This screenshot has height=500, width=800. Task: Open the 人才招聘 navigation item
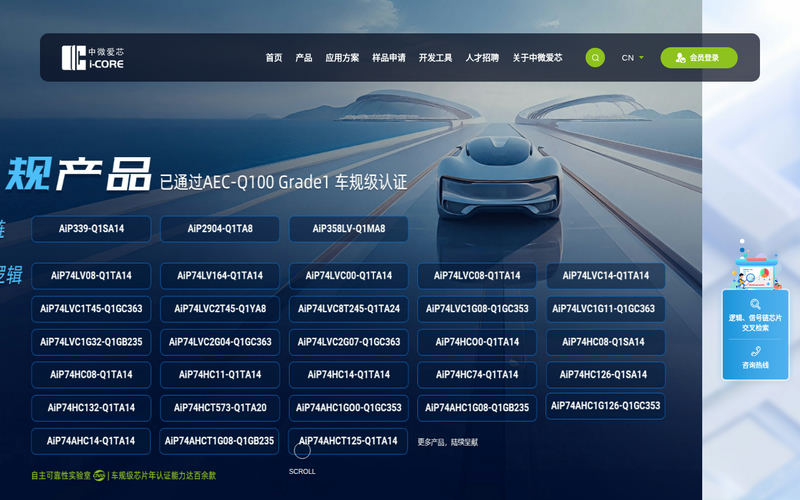tap(482, 58)
